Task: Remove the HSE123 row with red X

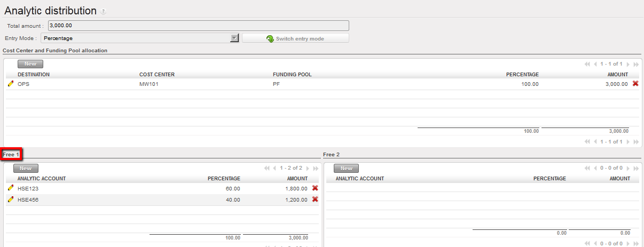Action: tap(315, 188)
